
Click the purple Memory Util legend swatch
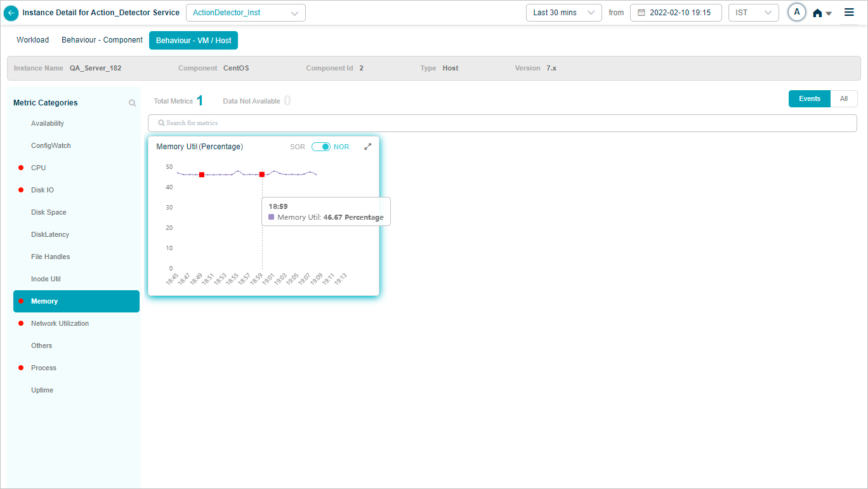(272, 217)
